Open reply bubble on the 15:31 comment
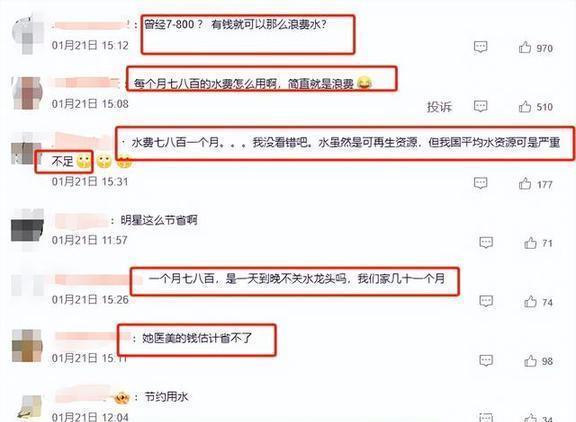 [x=480, y=183]
